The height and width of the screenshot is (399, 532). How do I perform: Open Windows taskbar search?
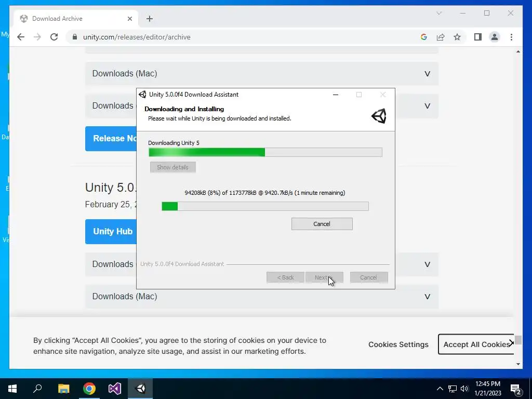pyautogui.click(x=37, y=389)
